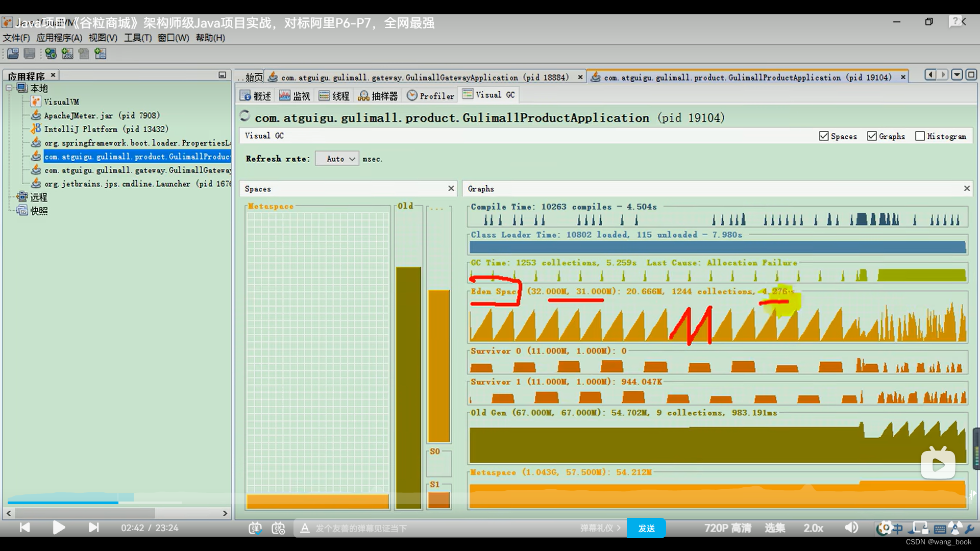Toggle the Graphs checkbox
Screen dimensions: 980x551
(x=872, y=136)
